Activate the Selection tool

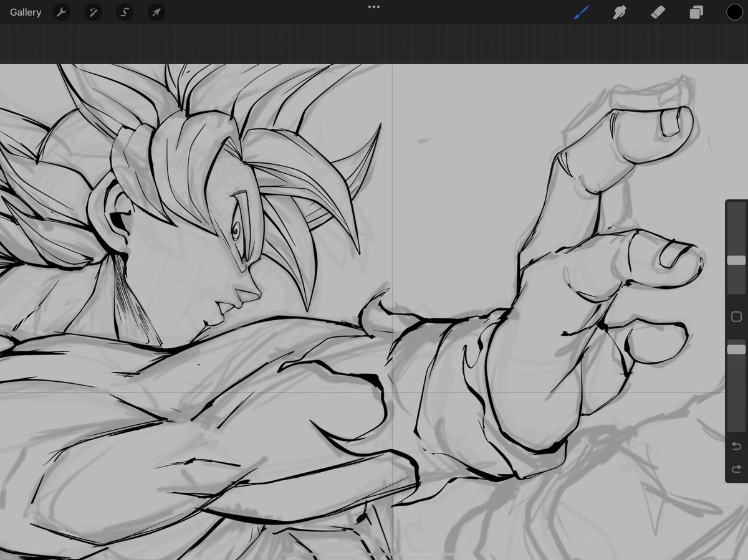click(x=125, y=12)
